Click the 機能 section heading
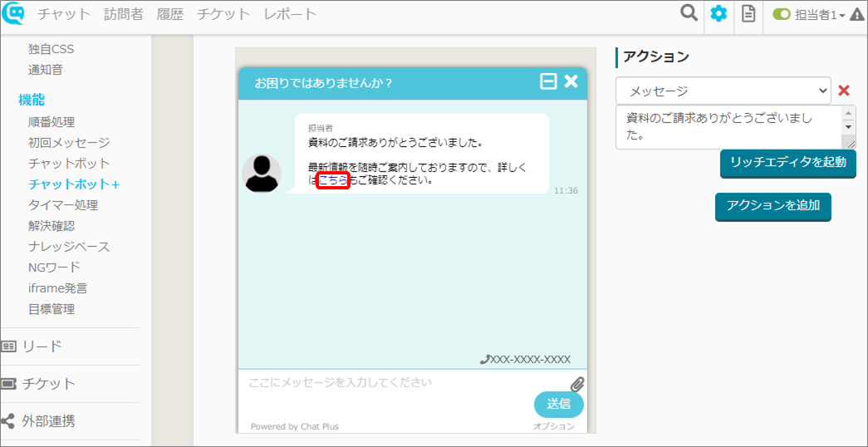The width and height of the screenshot is (868, 447). [32, 100]
